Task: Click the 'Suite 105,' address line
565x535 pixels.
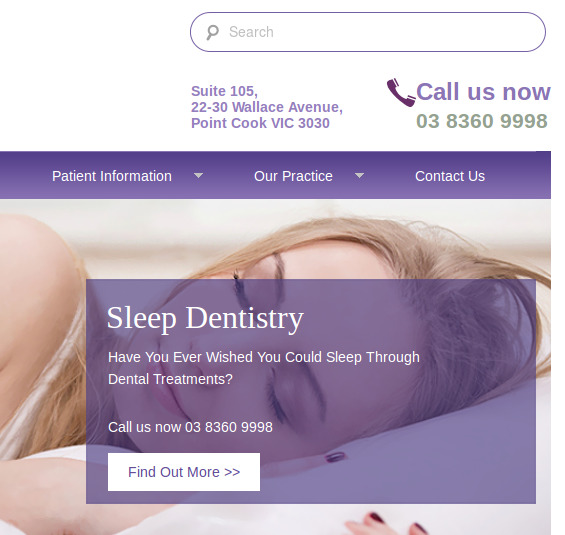Action: [x=224, y=92]
